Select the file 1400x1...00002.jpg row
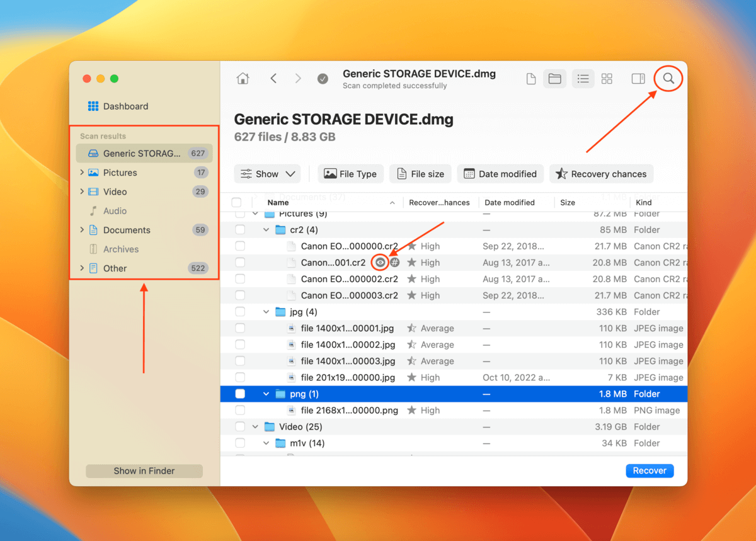Image resolution: width=756 pixels, height=541 pixels. [x=454, y=345]
